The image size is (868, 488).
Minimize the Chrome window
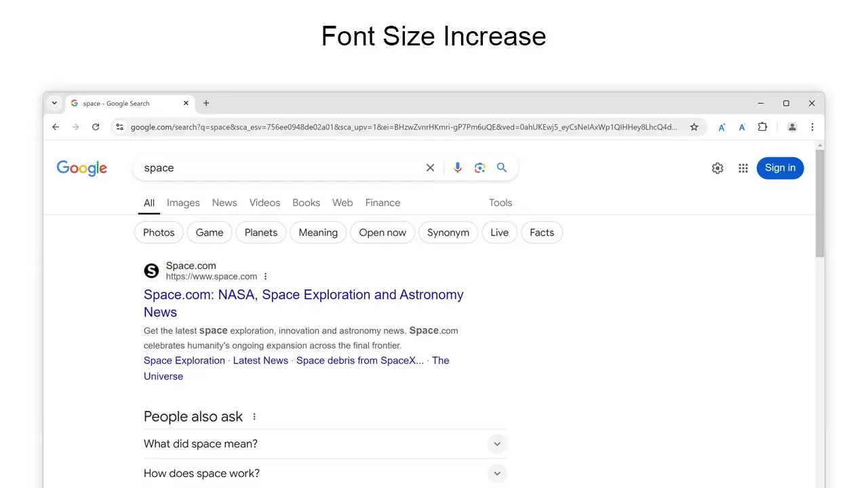point(761,103)
